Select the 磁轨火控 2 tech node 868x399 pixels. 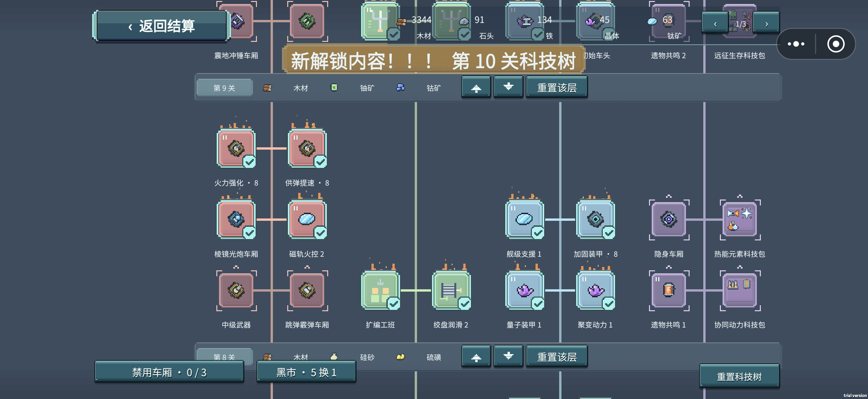click(307, 219)
